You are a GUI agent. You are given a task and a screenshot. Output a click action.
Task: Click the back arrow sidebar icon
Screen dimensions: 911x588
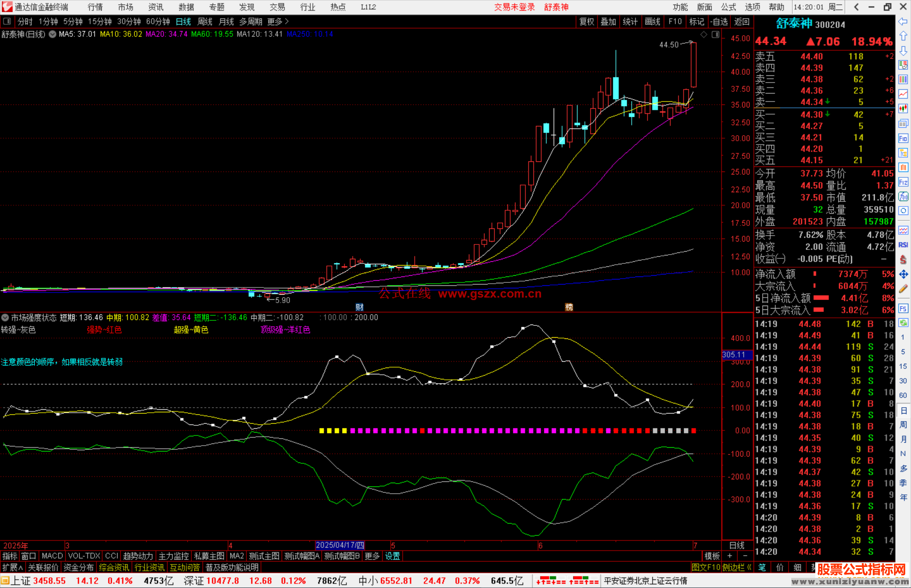click(x=903, y=21)
